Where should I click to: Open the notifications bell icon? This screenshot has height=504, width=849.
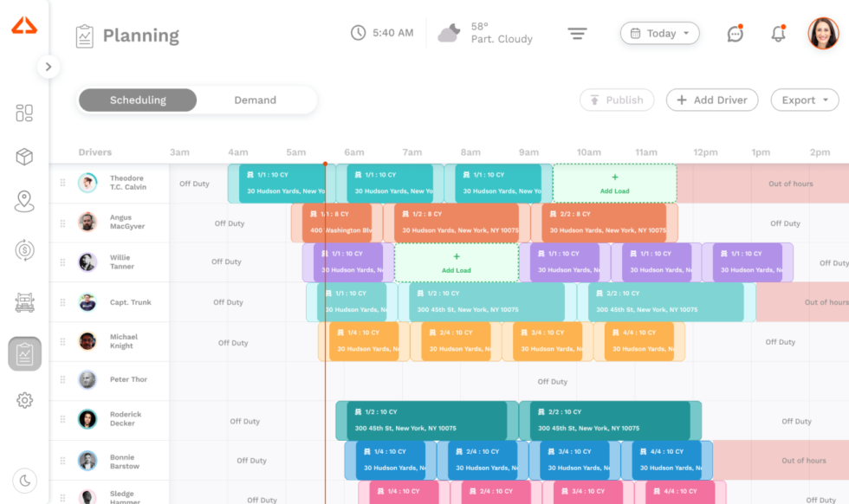(777, 32)
